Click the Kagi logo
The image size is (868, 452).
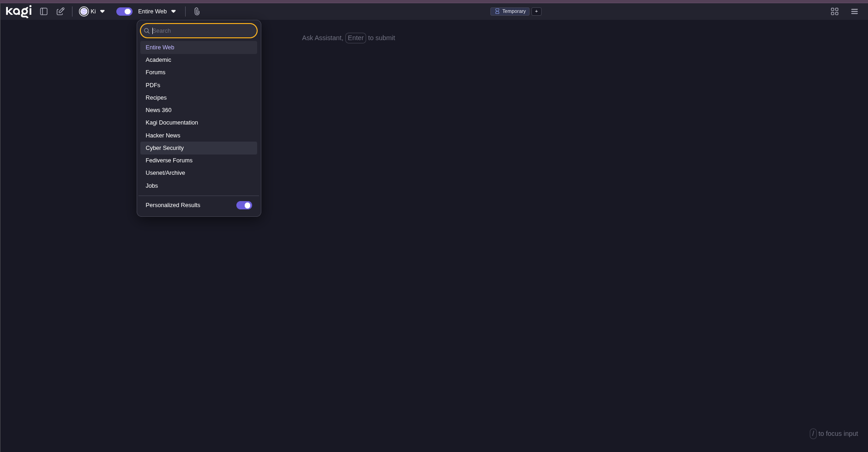click(x=18, y=11)
